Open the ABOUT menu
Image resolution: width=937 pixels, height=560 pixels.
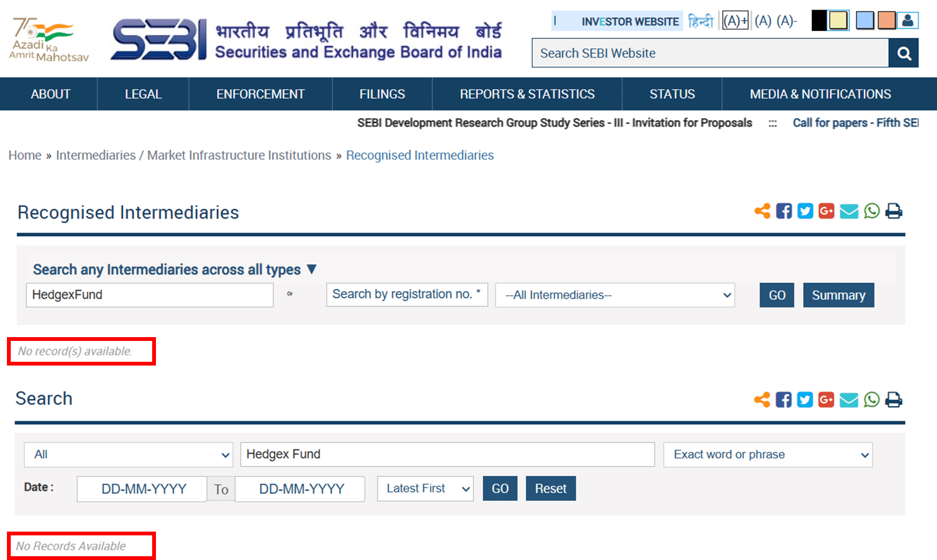point(51,94)
